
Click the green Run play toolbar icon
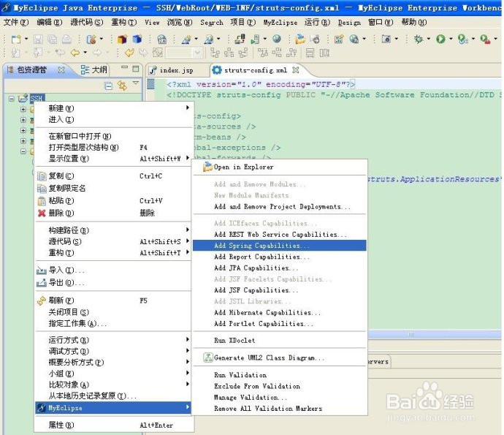(440, 39)
